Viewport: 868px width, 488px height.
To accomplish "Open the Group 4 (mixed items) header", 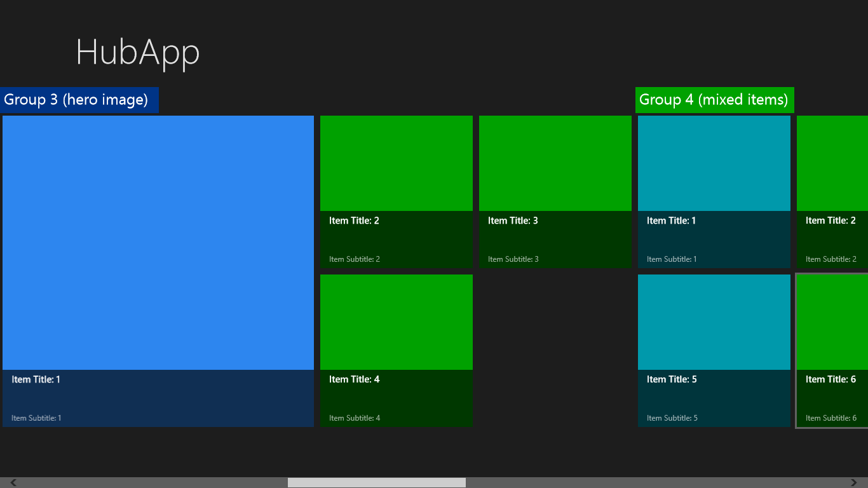I will (715, 100).
